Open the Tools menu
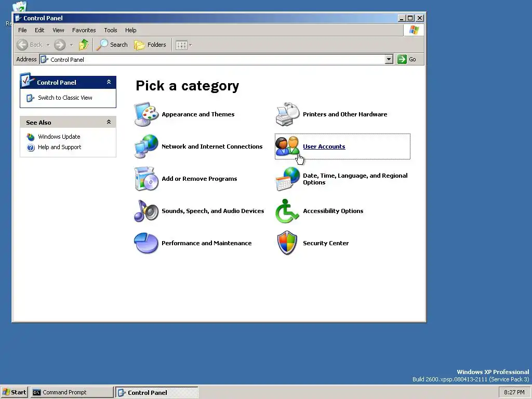 tap(111, 30)
